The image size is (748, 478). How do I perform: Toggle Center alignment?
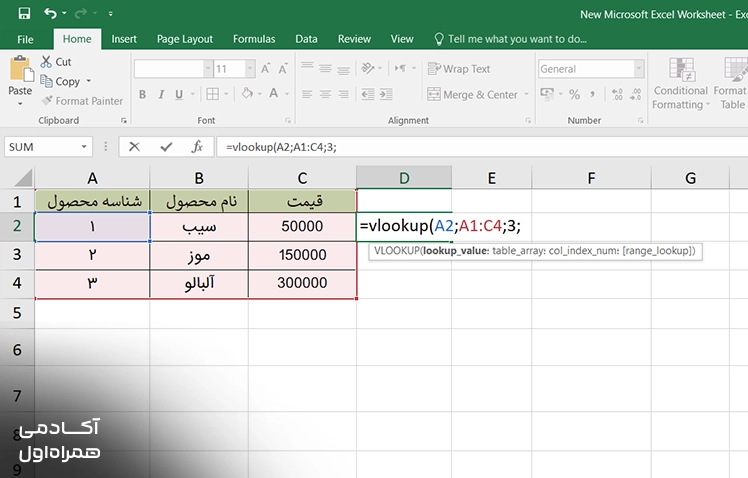coord(325,94)
